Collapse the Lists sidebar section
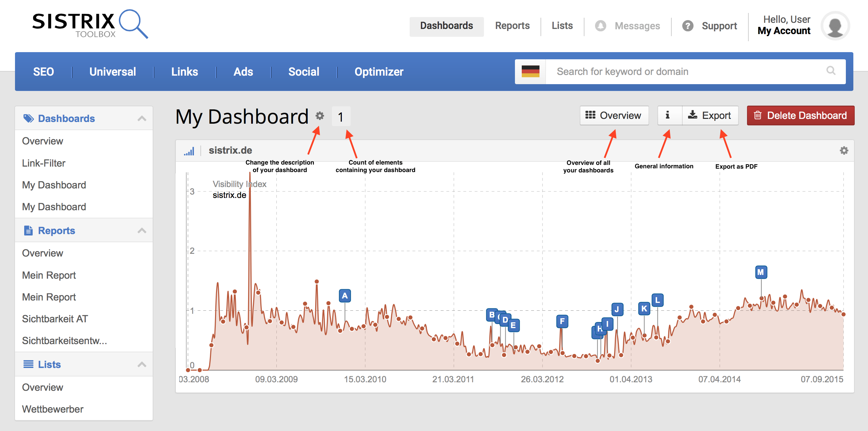The width and height of the screenshot is (868, 431). (x=142, y=365)
